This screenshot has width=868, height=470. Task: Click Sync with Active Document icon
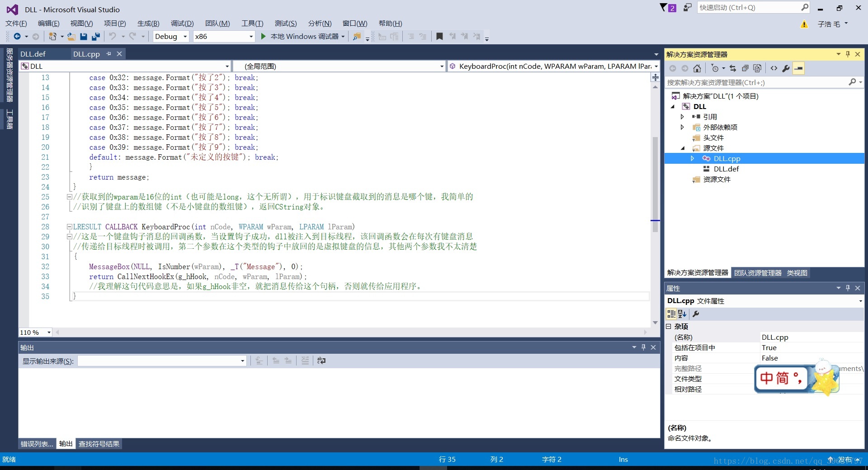point(733,68)
